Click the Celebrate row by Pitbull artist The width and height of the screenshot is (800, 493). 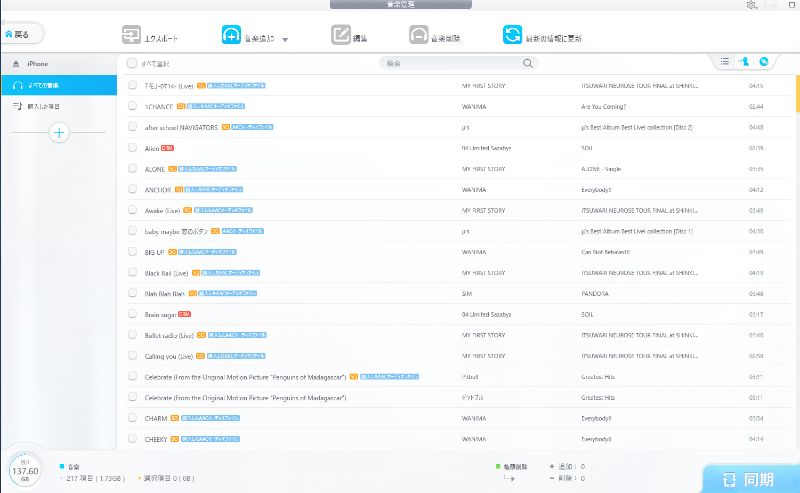point(457,377)
